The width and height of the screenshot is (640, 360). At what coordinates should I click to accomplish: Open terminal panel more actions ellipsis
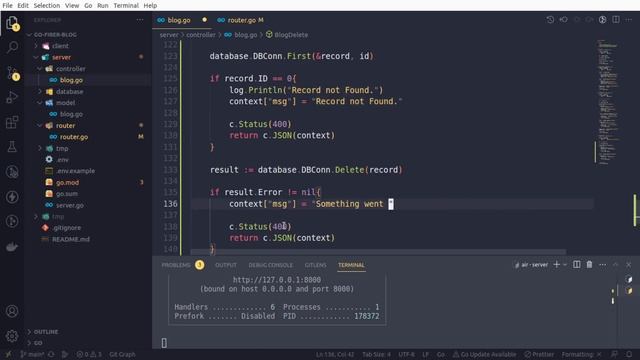click(602, 265)
